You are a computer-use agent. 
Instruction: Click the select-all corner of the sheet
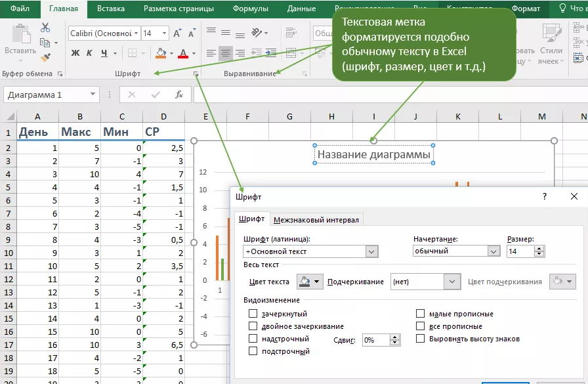[9, 117]
